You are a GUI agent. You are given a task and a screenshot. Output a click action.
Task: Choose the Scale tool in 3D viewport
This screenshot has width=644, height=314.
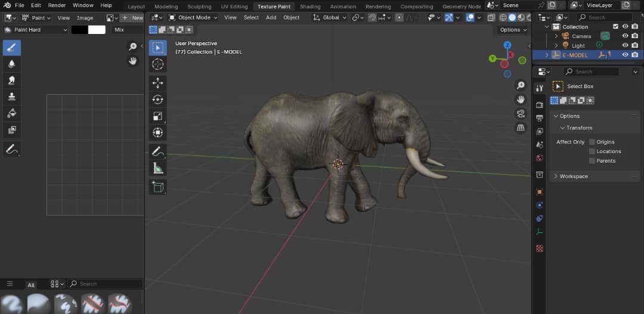click(157, 116)
